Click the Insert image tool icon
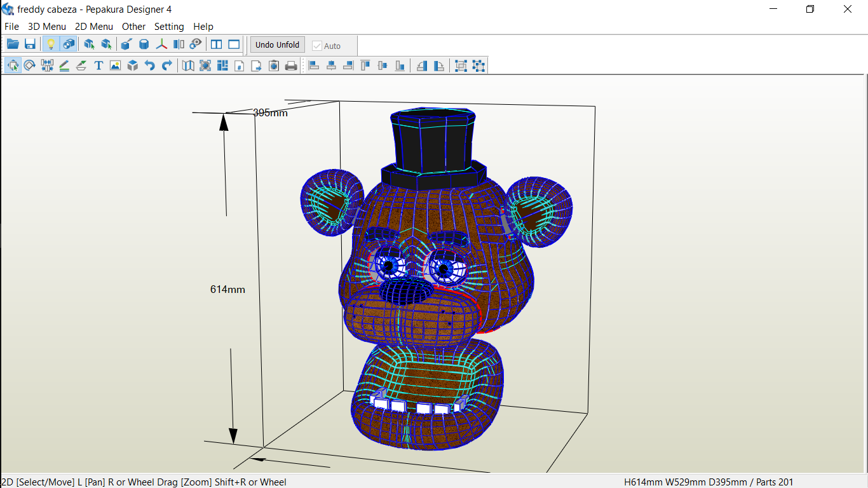Viewport: 868px width, 488px height. [x=115, y=65]
